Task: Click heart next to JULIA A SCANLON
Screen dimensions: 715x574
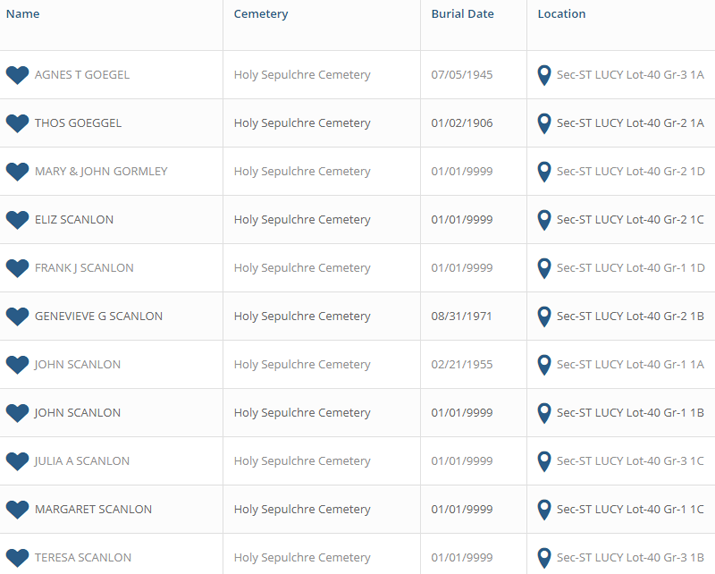Action: [x=17, y=461]
